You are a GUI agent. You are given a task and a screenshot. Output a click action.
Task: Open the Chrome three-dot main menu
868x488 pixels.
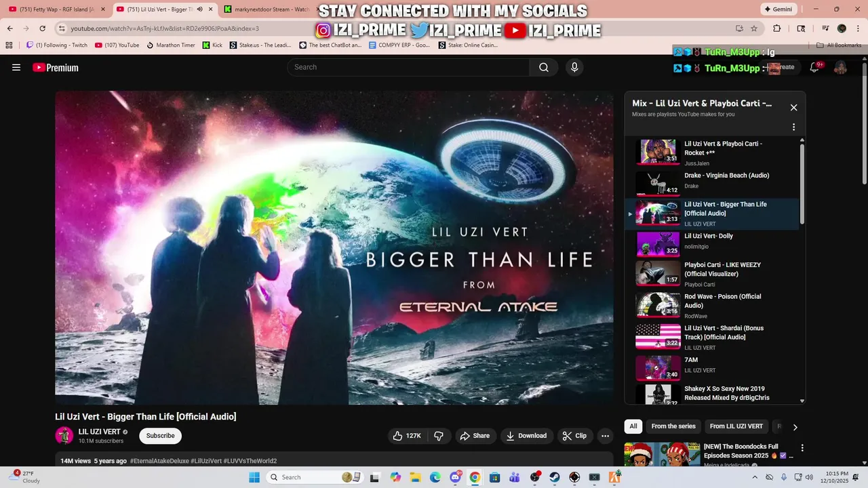(x=858, y=28)
